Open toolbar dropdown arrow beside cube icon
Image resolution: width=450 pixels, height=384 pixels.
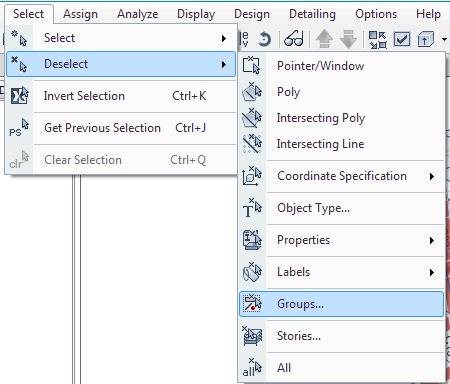click(x=444, y=39)
